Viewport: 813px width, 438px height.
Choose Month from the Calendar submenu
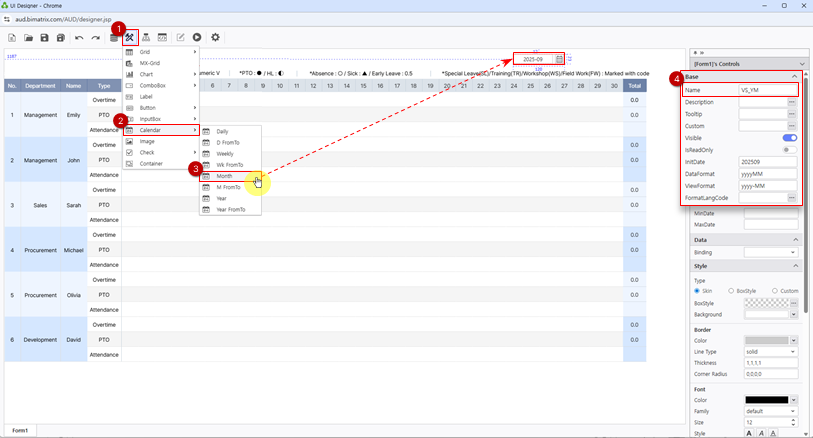[x=230, y=176]
